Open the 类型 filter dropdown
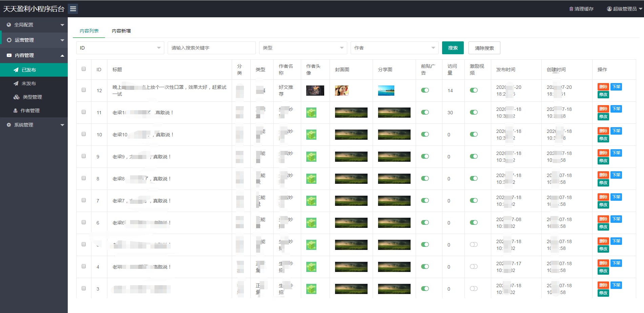Viewport: 644px width, 313px height. [x=303, y=48]
